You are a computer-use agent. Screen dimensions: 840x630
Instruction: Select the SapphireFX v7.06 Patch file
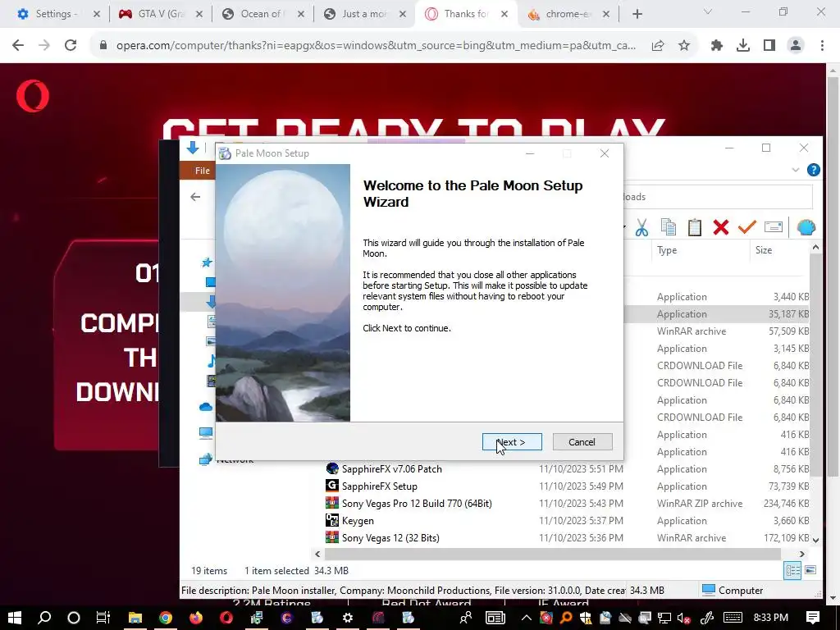[391, 468]
